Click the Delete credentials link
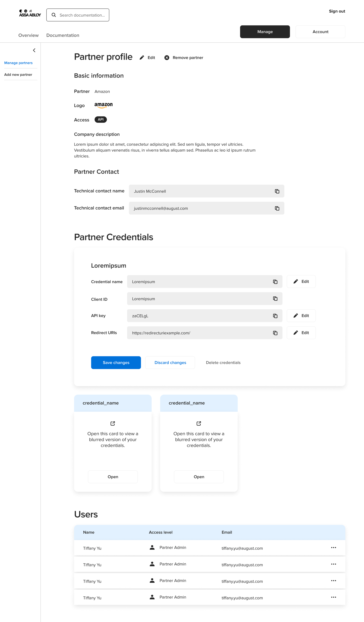364x622 pixels. pos(223,363)
